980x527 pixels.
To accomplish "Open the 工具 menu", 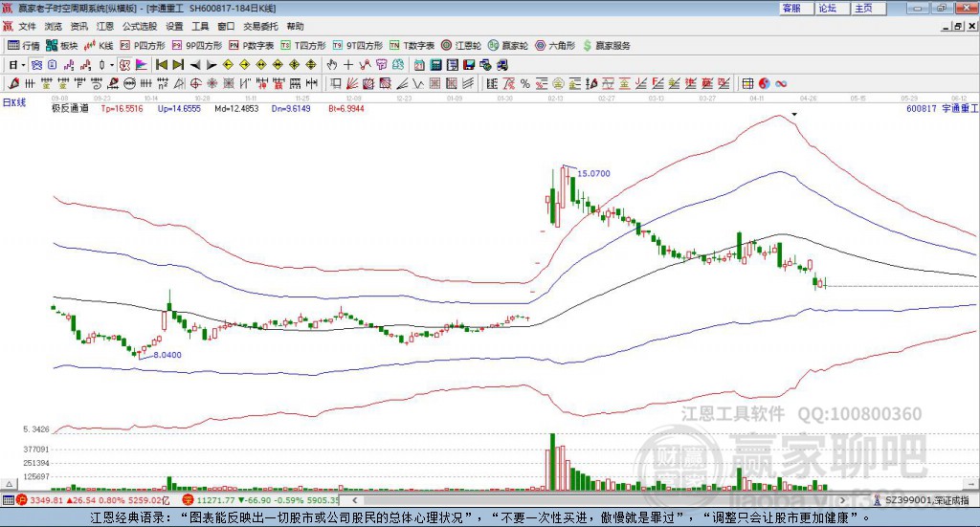I will tap(200, 26).
